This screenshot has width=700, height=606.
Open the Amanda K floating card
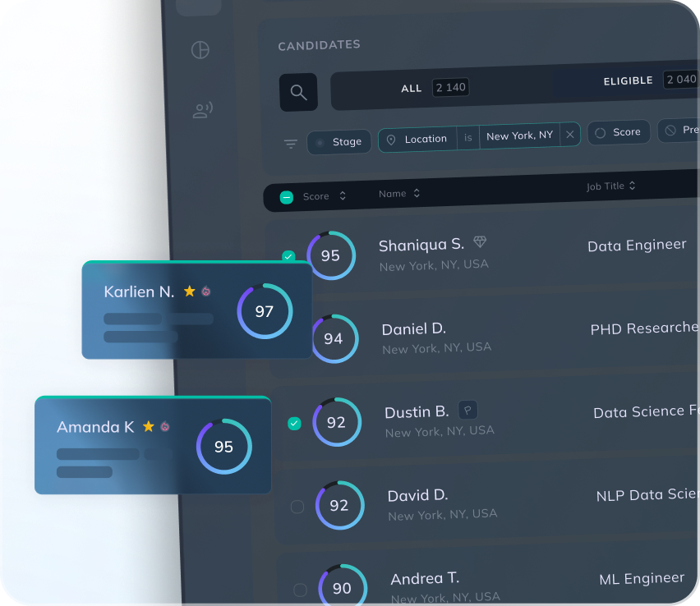[153, 445]
